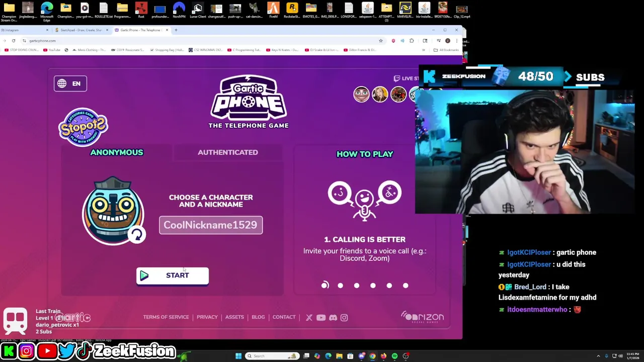Click the CoolNickname1529 nickname field

point(211,225)
